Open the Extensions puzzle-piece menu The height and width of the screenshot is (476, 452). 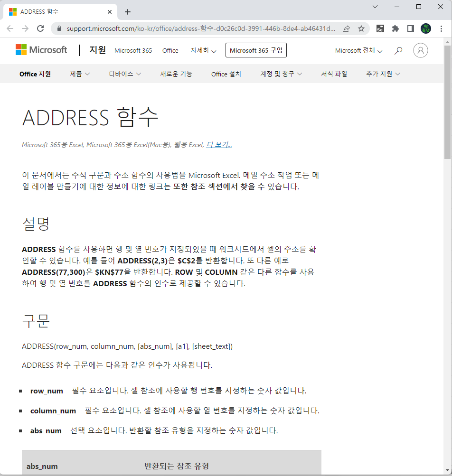pos(395,28)
